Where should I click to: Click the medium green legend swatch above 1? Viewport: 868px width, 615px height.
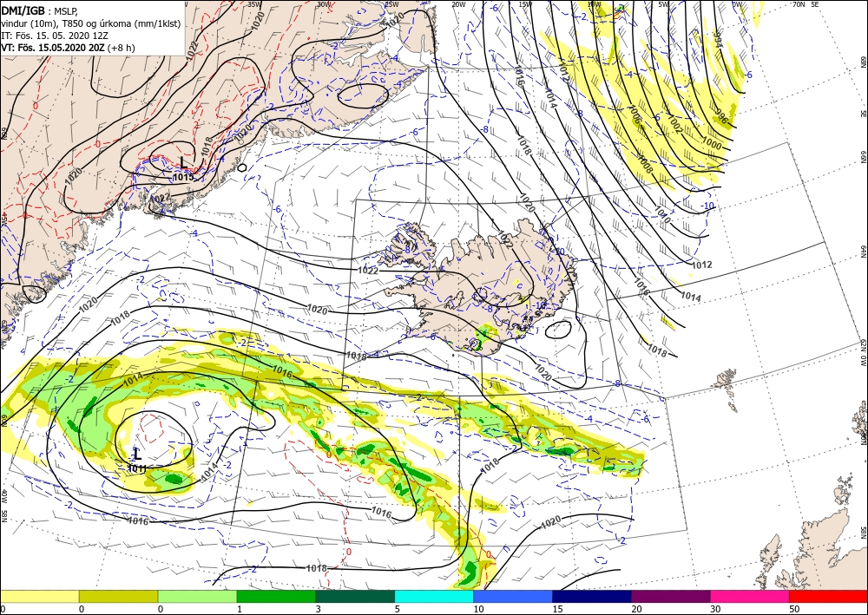point(276,596)
